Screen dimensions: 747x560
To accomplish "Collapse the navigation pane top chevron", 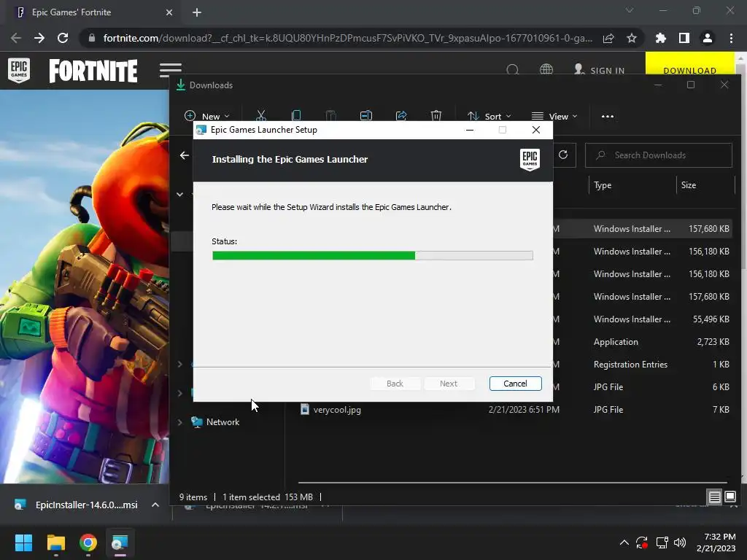I will [x=179, y=194].
